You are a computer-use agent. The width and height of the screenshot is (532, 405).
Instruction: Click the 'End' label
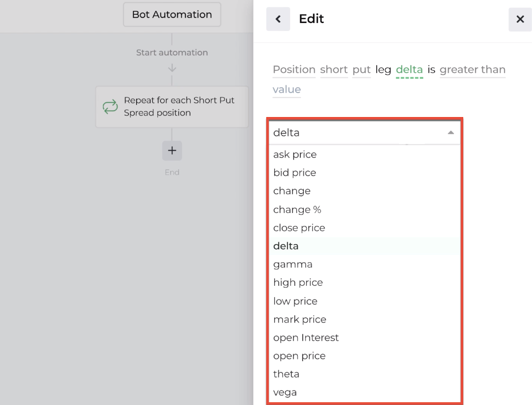172,172
